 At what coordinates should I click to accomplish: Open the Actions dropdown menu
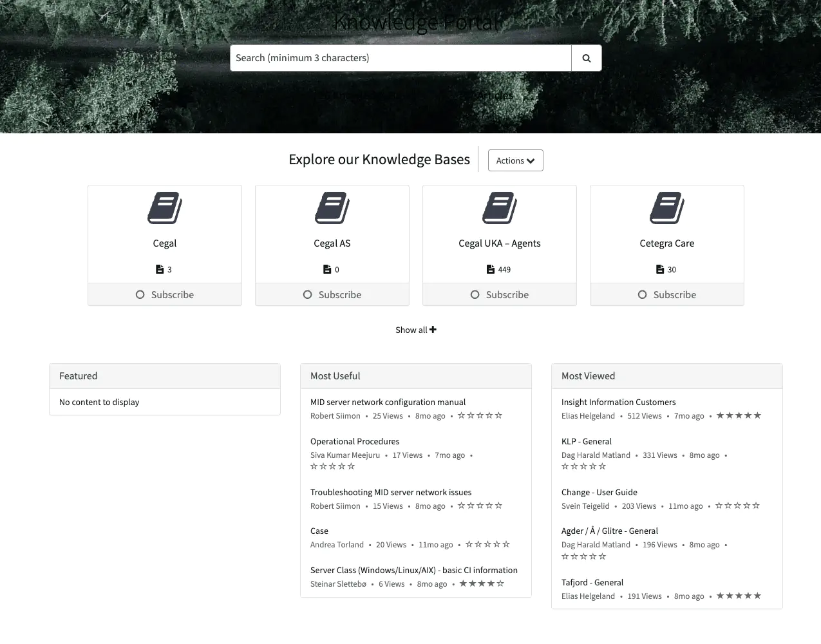(515, 160)
